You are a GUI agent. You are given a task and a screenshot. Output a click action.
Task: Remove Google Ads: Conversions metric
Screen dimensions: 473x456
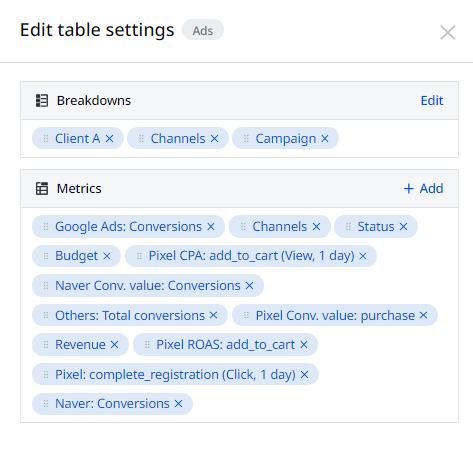coord(211,227)
